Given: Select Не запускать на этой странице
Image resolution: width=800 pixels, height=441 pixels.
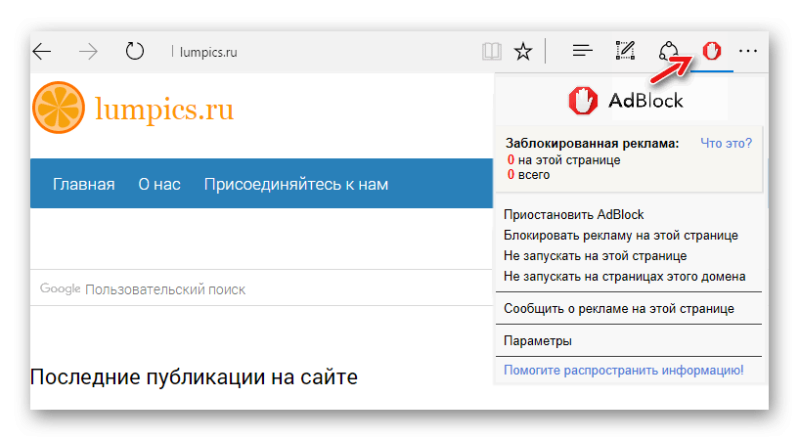Looking at the screenshot, I should [595, 256].
